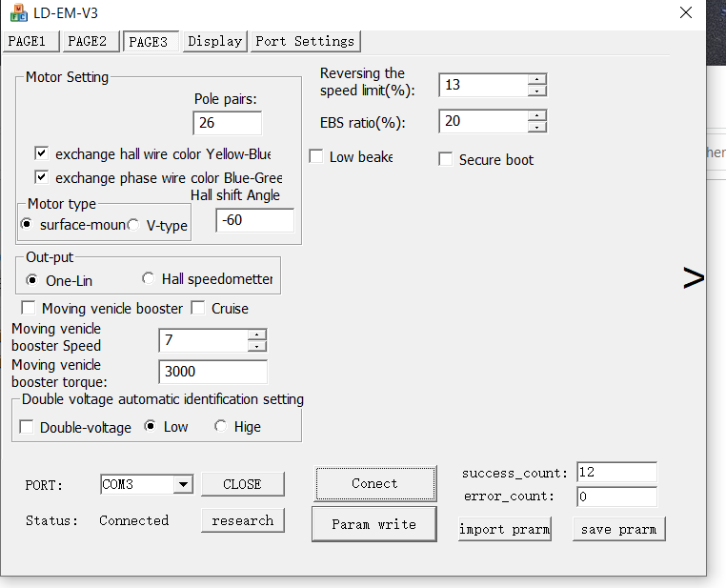Open the COM3 port dropdown
This screenshot has width=726, height=588.
click(x=182, y=485)
